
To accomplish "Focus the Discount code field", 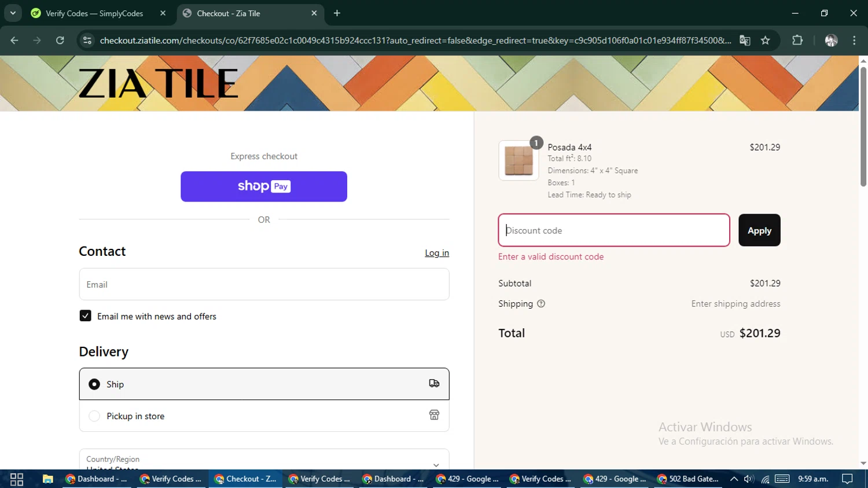I will [614, 230].
